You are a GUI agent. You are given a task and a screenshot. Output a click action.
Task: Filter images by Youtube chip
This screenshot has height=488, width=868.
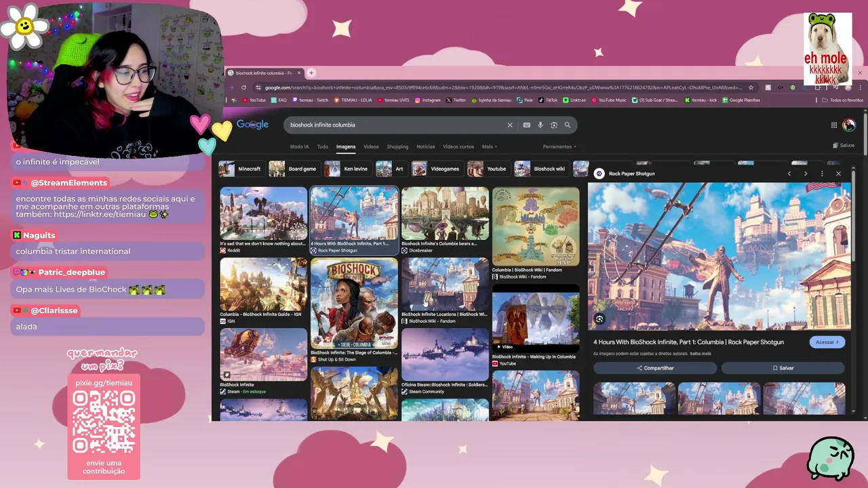(488, 169)
